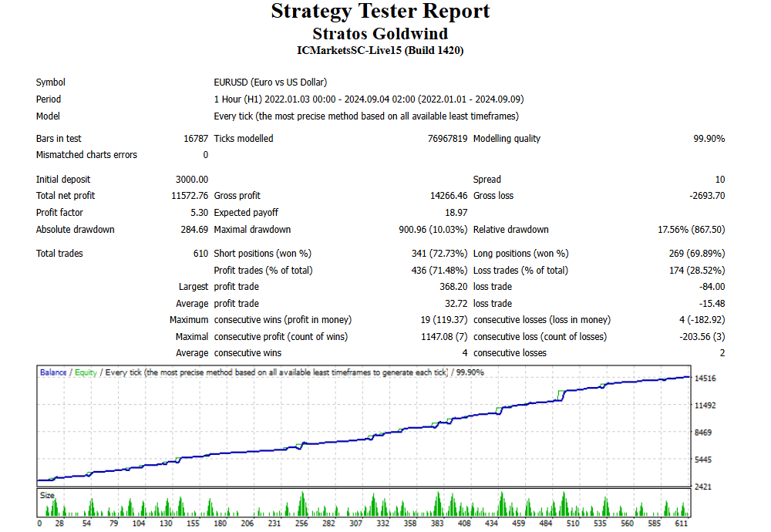
Task: Click the Total net profit value 11572.76
Action: [190, 196]
